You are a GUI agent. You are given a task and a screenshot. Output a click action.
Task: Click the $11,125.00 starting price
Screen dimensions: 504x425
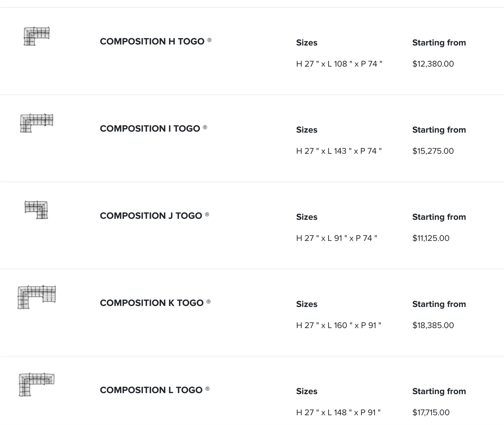point(431,238)
